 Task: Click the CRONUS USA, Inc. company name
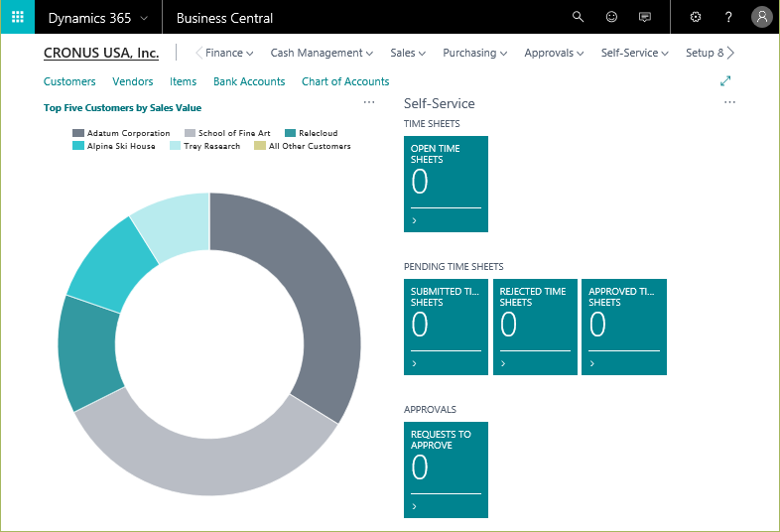(101, 53)
